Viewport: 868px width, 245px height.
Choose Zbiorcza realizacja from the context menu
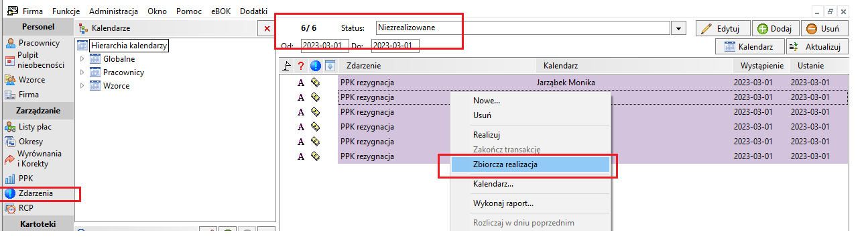click(530, 164)
